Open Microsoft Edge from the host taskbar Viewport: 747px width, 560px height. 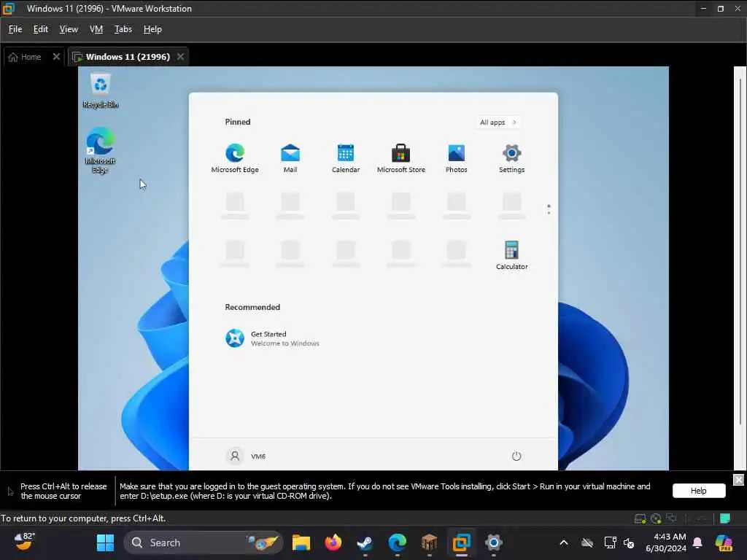coord(397,542)
